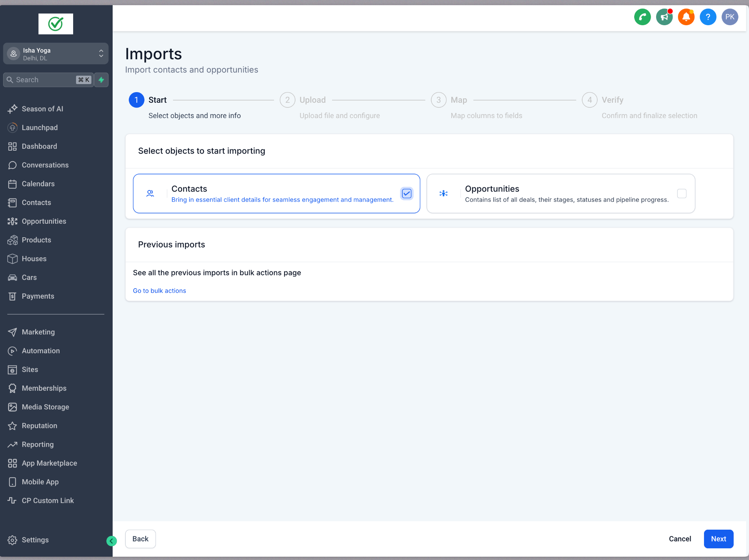The image size is (749, 560).
Task: Open the Media Storage section
Action: (x=45, y=407)
